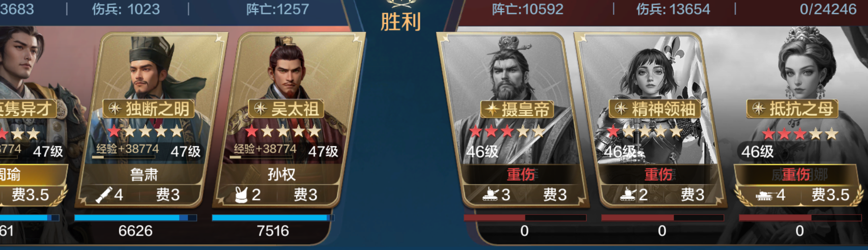The width and height of the screenshot is (868, 250).
Task: Click the 鲁肃 name label
Action: pos(144,174)
